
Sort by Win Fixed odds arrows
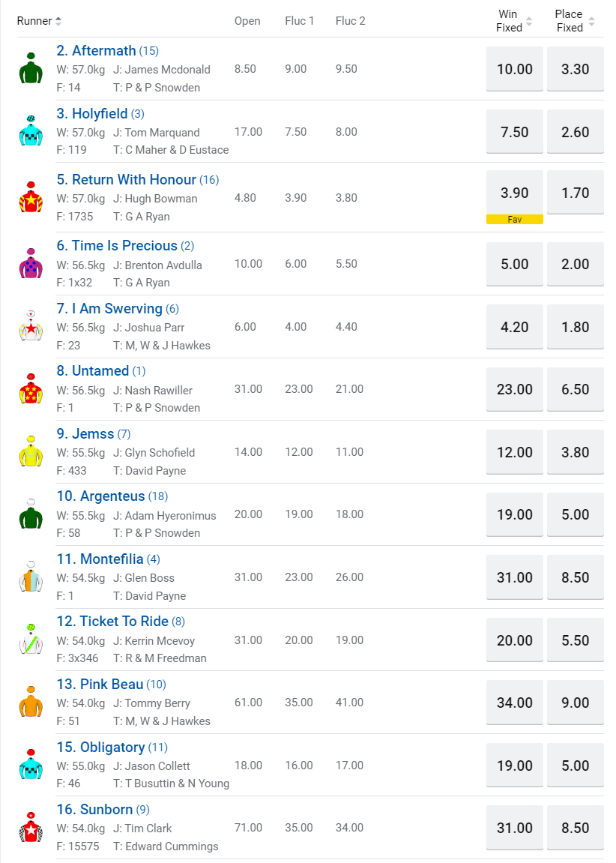(x=529, y=21)
